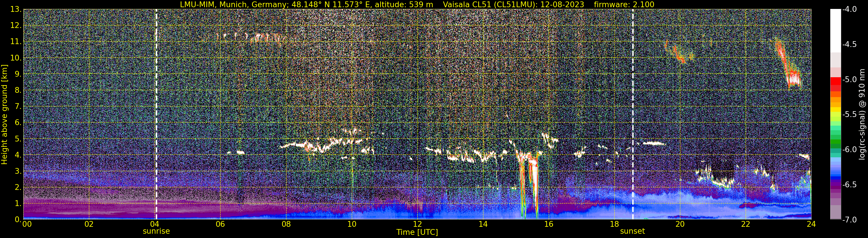Click the Height above ground [km] axis title

point(4,114)
